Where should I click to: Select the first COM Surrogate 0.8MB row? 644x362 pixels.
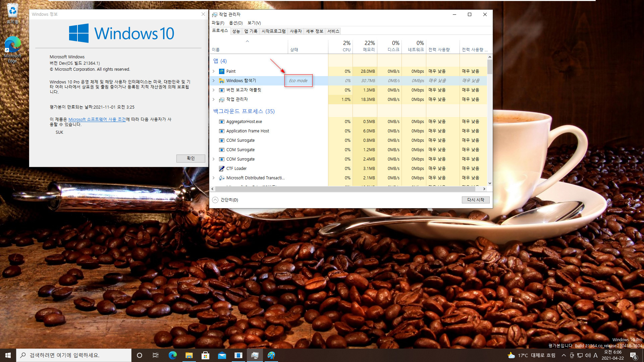pyautogui.click(x=348, y=140)
